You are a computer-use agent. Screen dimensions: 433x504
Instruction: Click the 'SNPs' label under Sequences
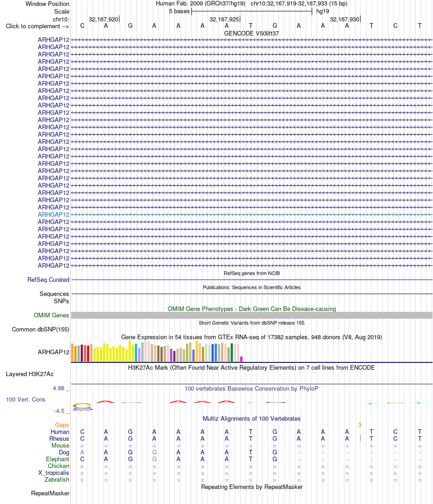coord(61,301)
